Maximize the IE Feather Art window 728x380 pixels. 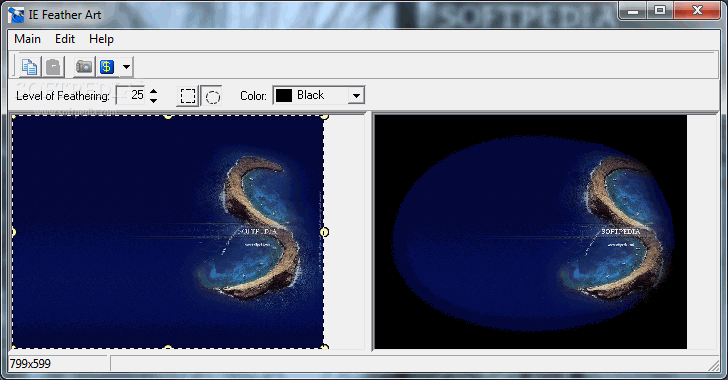click(x=660, y=11)
